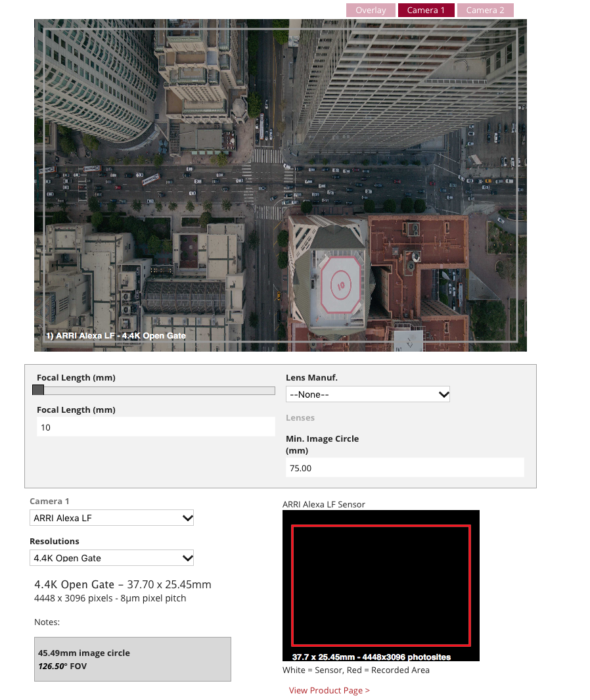Follow the View Product Page link
590x700 pixels.
pyautogui.click(x=329, y=690)
